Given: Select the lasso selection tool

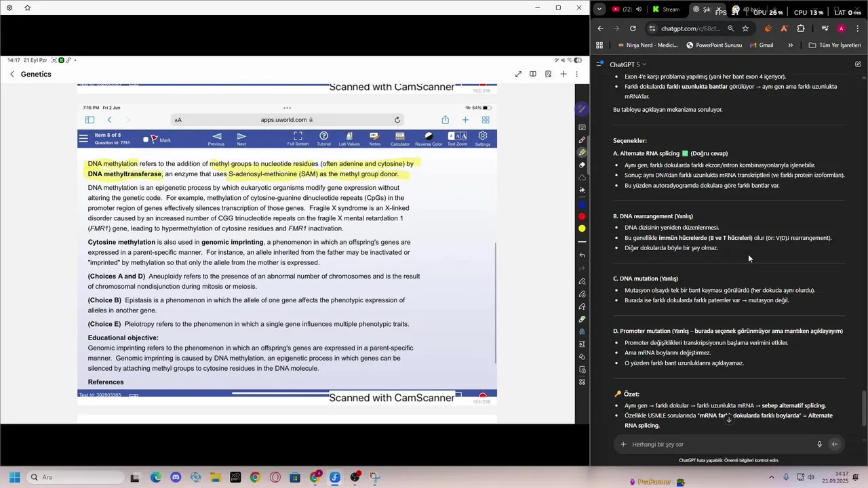Looking at the screenshot, I should [x=582, y=178].
